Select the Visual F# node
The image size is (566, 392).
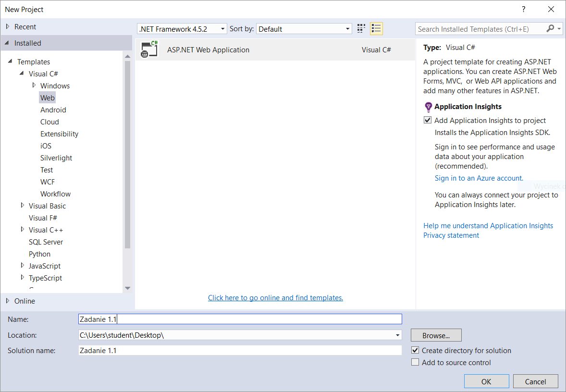click(x=43, y=218)
